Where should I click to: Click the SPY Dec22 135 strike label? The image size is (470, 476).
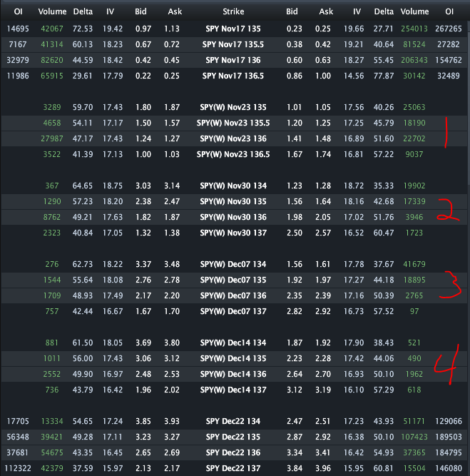233,437
